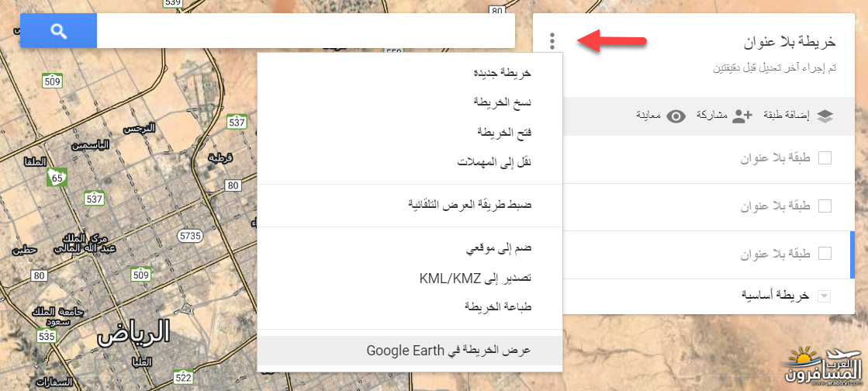Check the second untitled layer checkbox
Image resolution: width=868 pixels, height=391 pixels.
(825, 206)
